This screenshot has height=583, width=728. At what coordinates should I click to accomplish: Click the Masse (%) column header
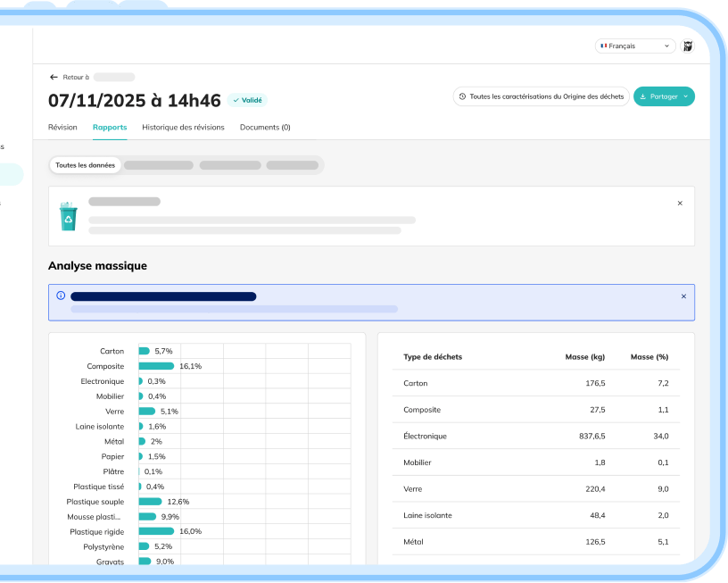[x=649, y=357]
